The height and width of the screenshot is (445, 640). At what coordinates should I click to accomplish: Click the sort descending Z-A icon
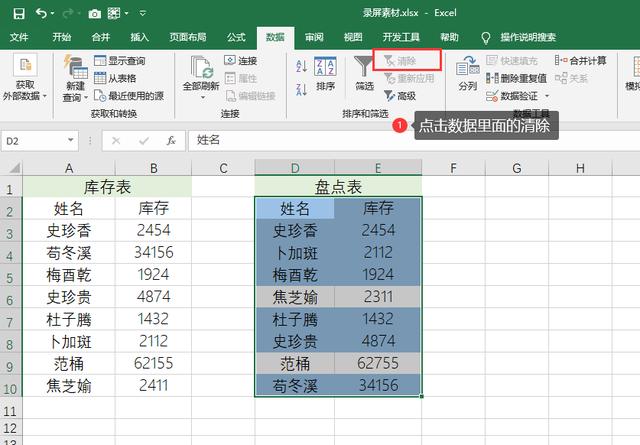pyautogui.click(x=301, y=89)
